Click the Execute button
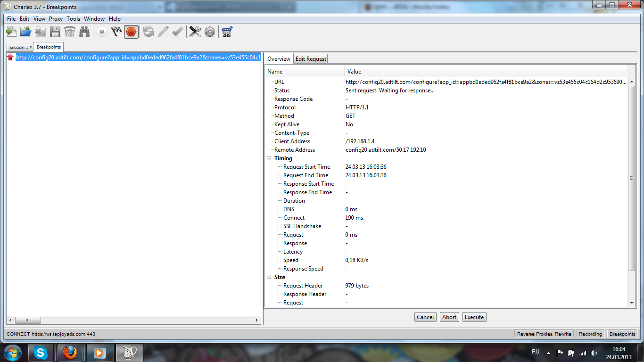Viewport: 644px width, 362px height. click(474, 317)
